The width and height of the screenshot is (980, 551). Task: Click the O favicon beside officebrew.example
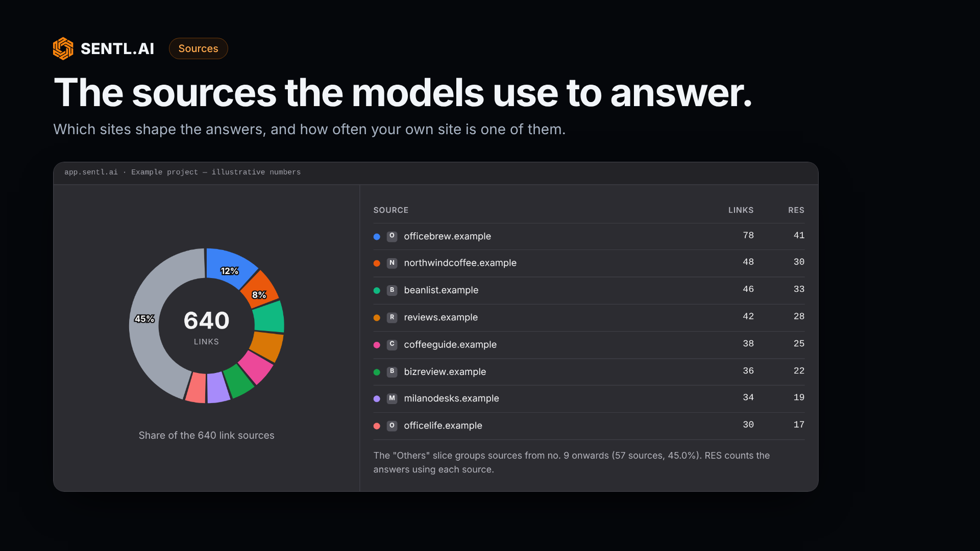[392, 236]
